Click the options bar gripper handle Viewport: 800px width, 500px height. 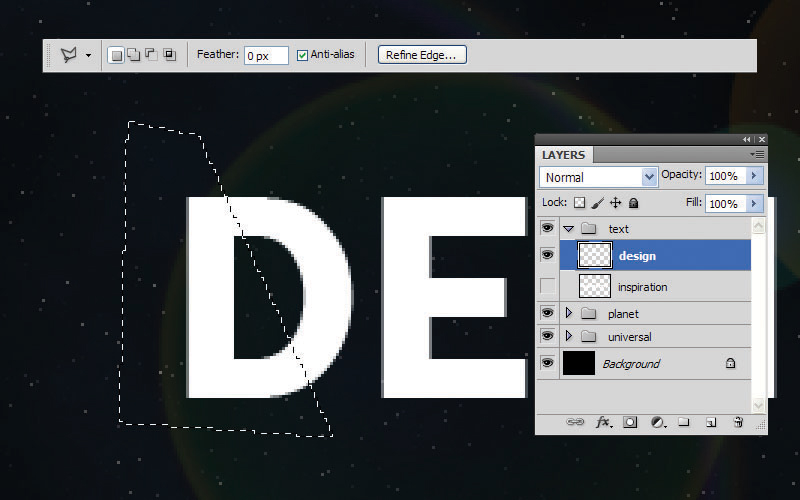49,56
